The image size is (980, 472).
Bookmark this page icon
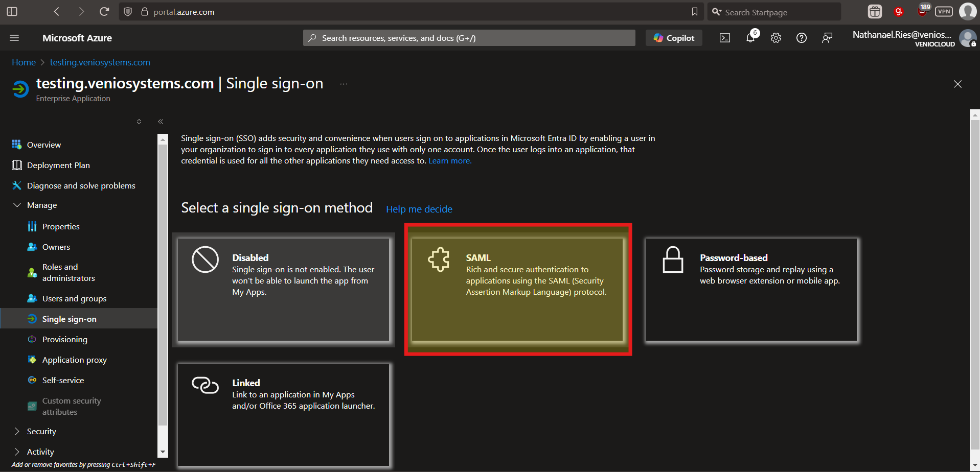tap(694, 12)
